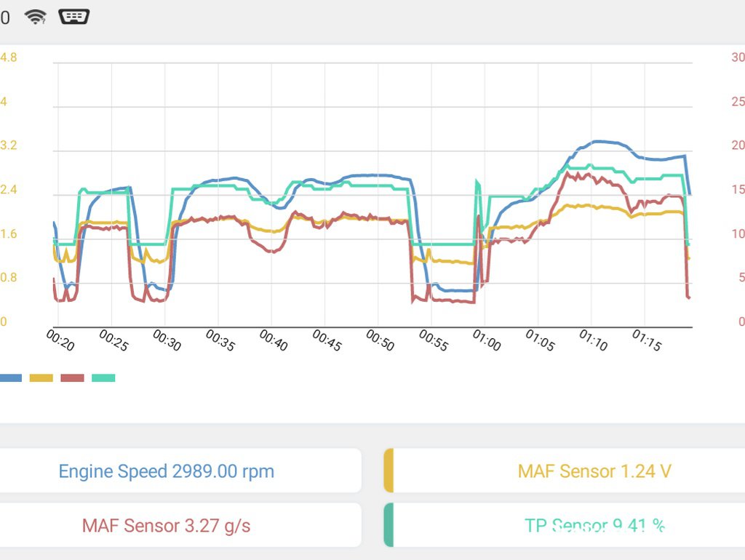Image resolution: width=745 pixels, height=560 pixels.
Task: Click the 00:30 time axis label
Action: pos(167,340)
